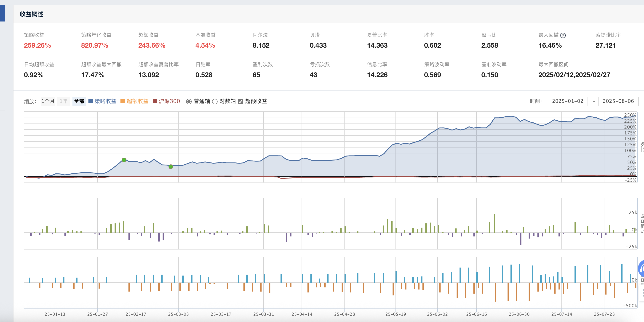This screenshot has height=322, width=644.
Task: Click the 收益概述 section header
Action: 32,14
